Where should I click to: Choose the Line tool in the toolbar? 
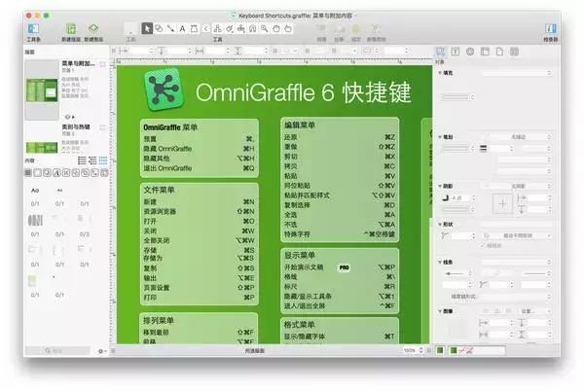[x=170, y=28]
